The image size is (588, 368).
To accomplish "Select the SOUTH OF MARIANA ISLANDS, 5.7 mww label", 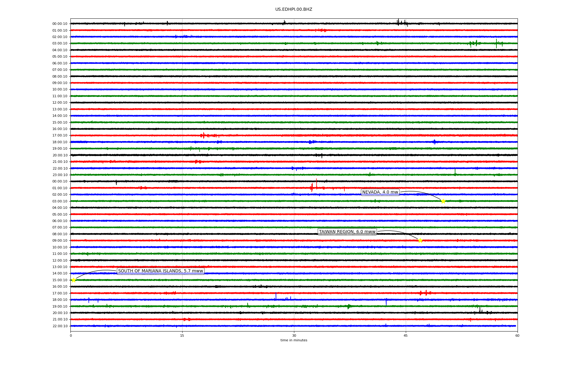I will pos(160,271).
